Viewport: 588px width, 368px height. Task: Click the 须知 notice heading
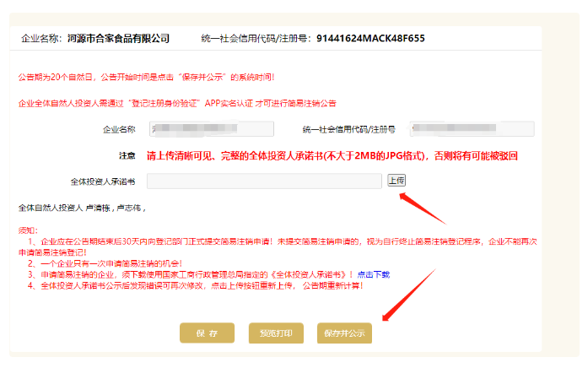tap(26, 230)
